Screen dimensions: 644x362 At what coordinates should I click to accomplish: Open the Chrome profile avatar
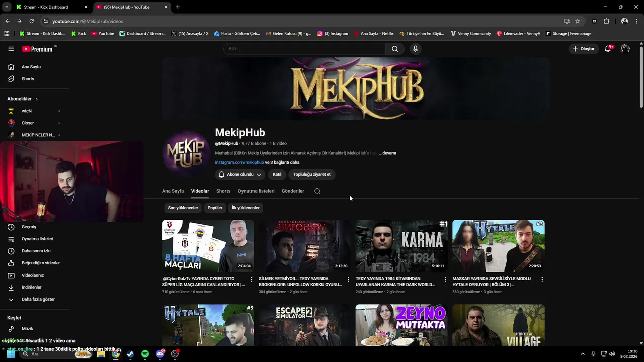tap(624, 21)
